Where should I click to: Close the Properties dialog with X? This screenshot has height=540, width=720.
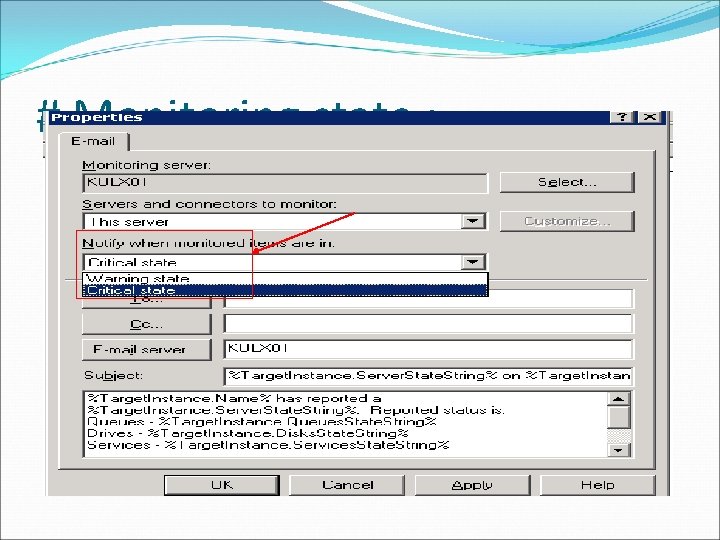[x=650, y=117]
